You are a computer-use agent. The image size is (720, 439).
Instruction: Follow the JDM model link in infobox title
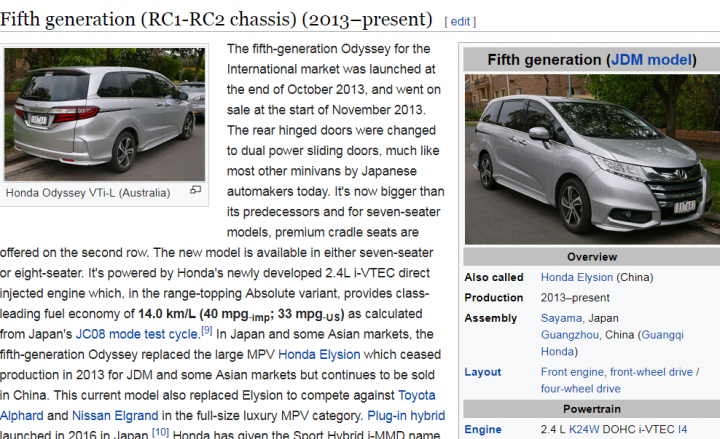(x=651, y=60)
